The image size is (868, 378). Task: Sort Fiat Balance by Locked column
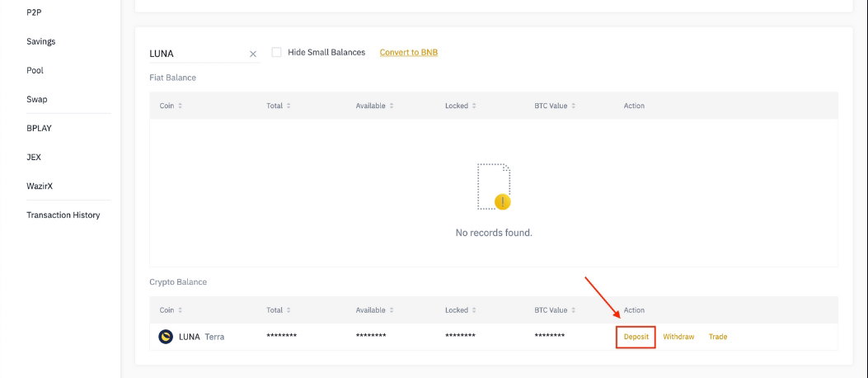coord(461,106)
